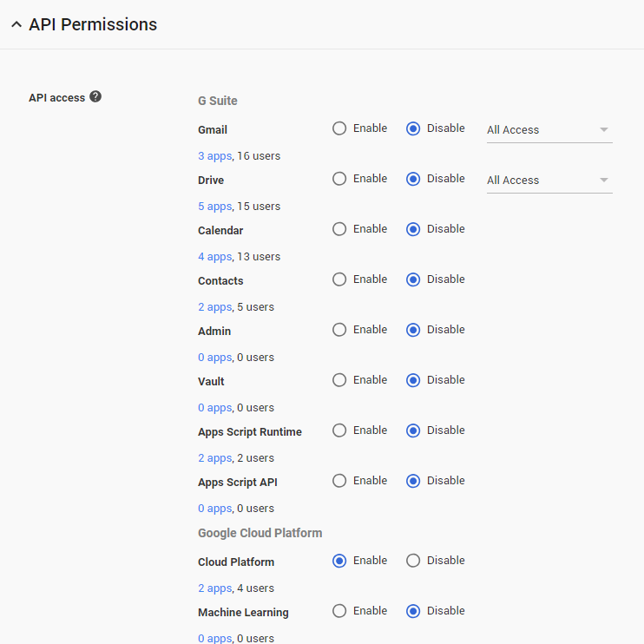Select Enable for Vault API
This screenshot has height=644, width=644.
[x=339, y=380]
